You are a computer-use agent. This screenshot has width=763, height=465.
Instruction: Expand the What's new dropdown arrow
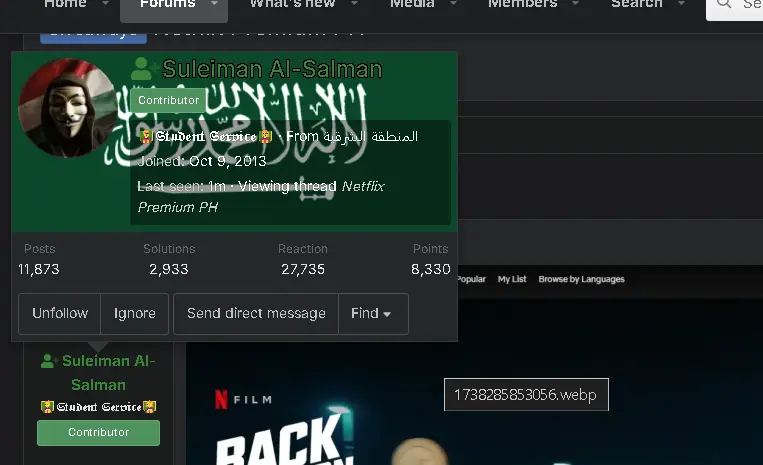click(354, 4)
